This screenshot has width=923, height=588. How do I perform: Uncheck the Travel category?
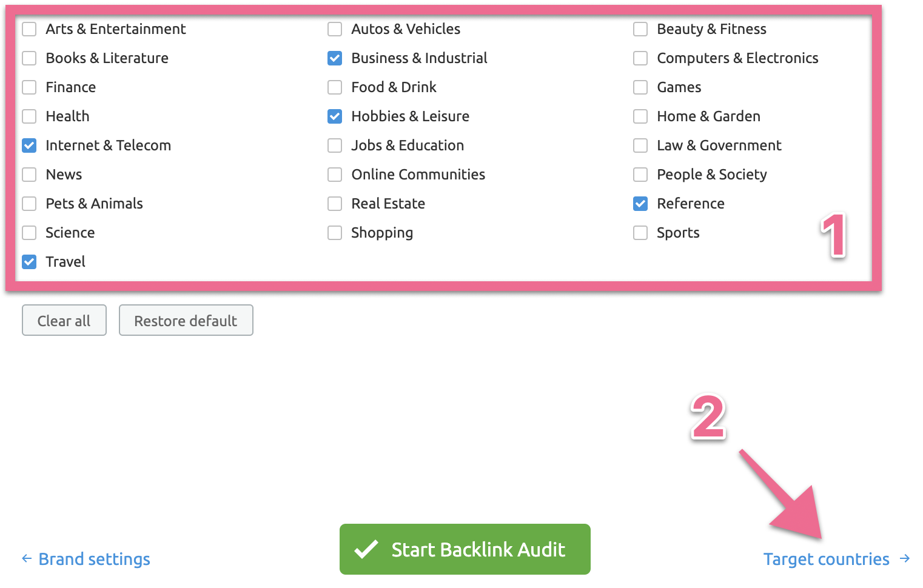click(x=29, y=262)
